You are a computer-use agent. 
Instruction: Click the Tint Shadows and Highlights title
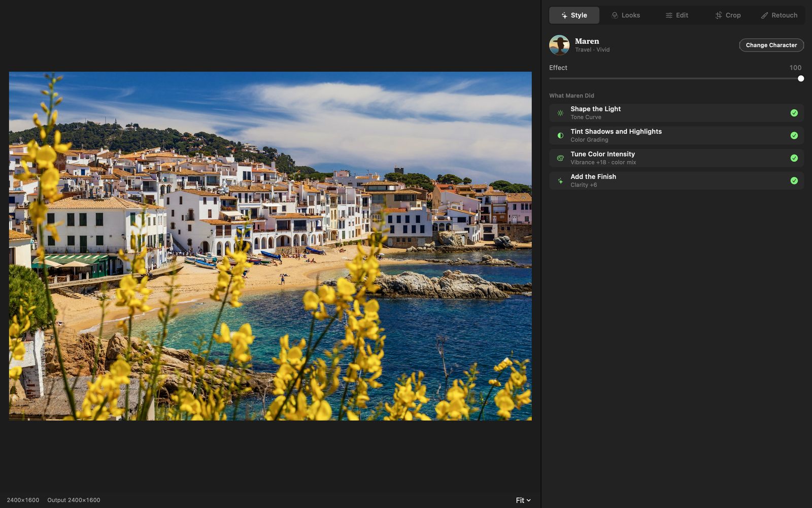(616, 132)
